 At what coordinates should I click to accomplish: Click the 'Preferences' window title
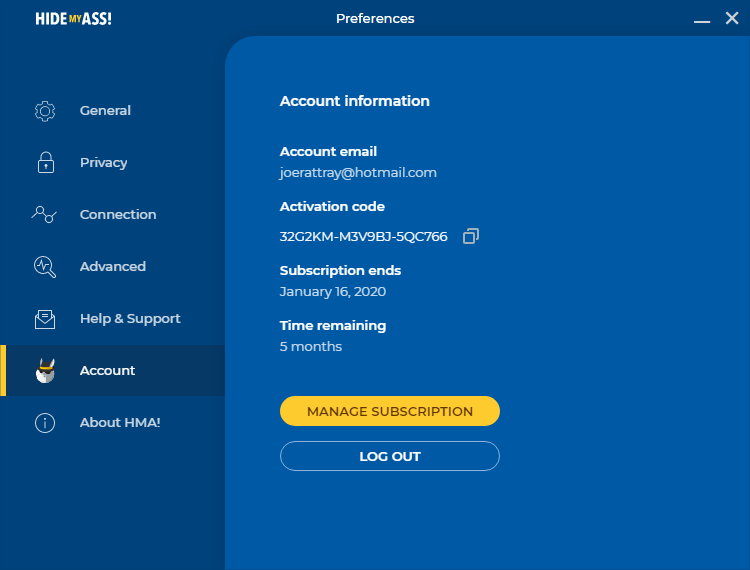375,19
